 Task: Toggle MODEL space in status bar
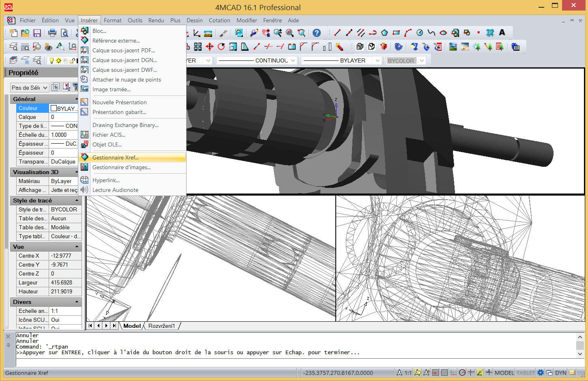pyautogui.click(x=504, y=372)
